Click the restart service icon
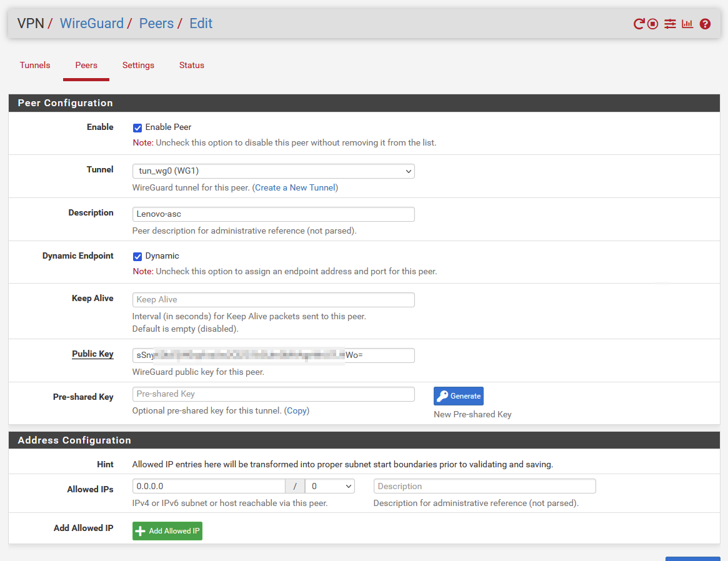 click(639, 24)
